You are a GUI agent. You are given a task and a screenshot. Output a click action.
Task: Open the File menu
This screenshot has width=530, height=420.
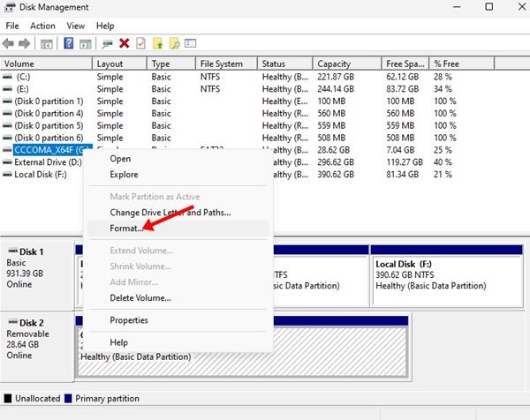click(12, 26)
